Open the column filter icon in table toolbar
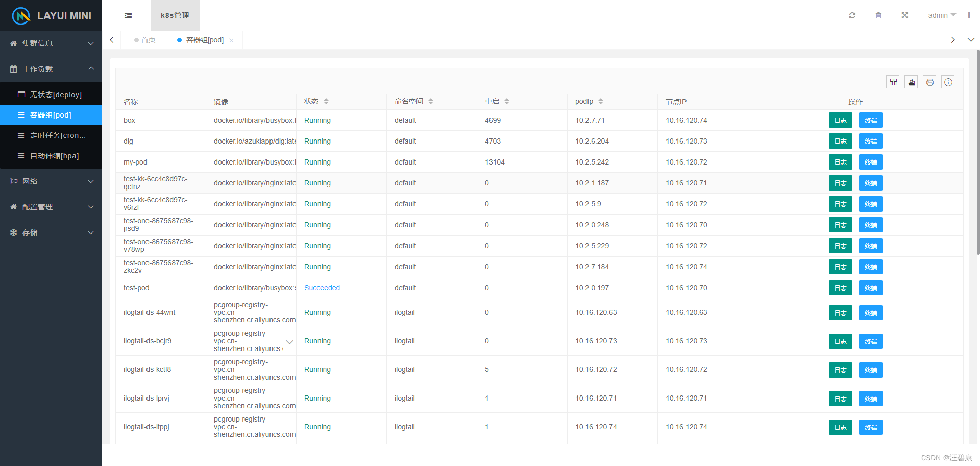The width and height of the screenshot is (980, 466). 893,82
